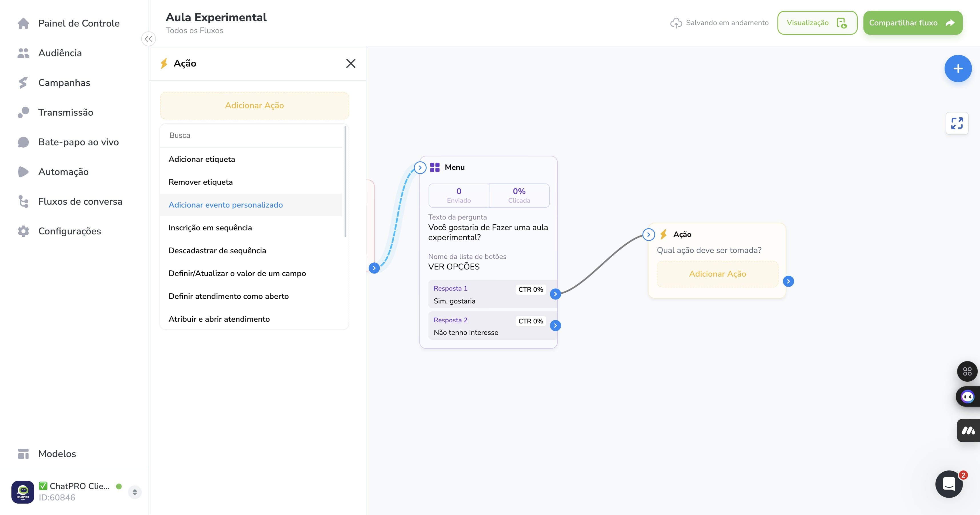Click the share arrow on Compartilhar fluxo

(x=950, y=23)
